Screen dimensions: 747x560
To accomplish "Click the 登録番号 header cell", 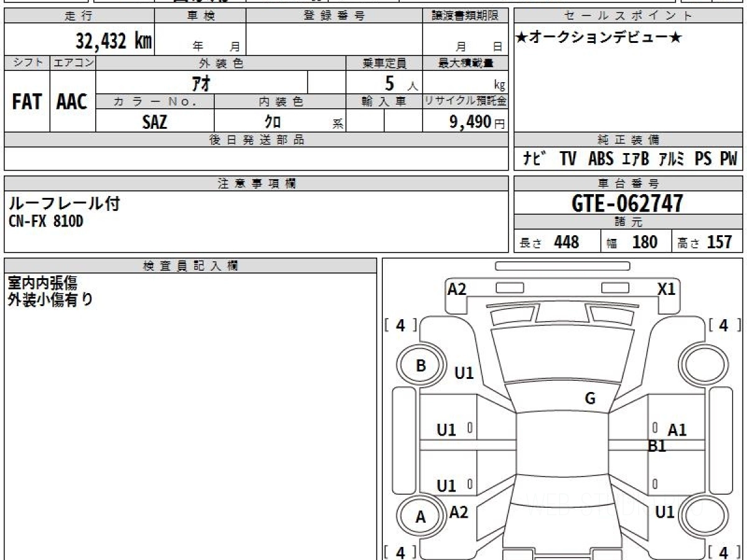I will (x=334, y=16).
